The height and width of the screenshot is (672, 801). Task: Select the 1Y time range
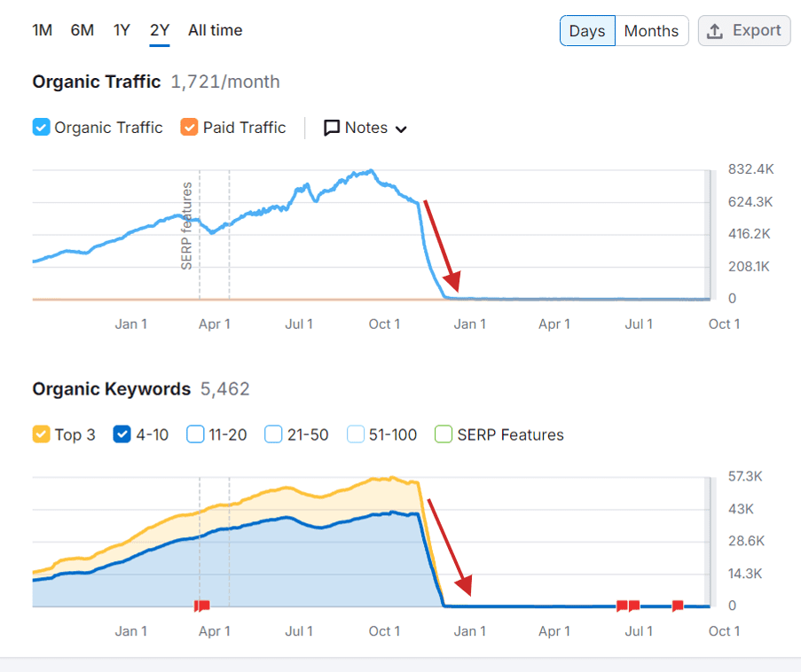[122, 29]
